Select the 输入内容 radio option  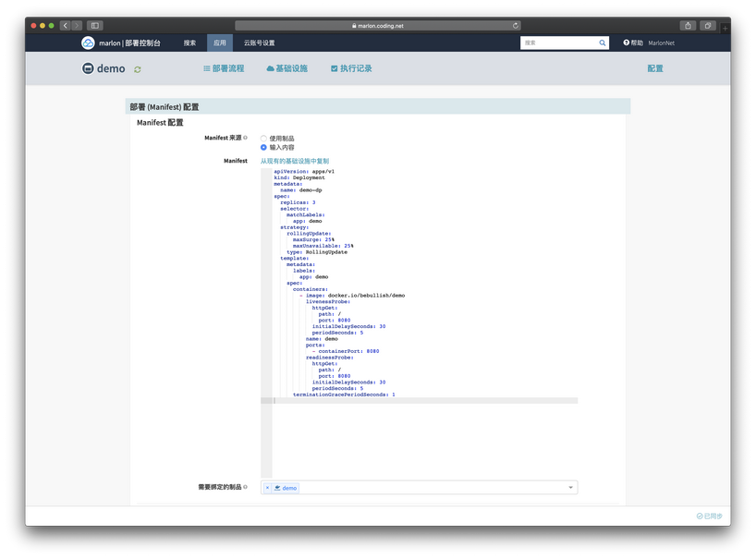tap(263, 148)
